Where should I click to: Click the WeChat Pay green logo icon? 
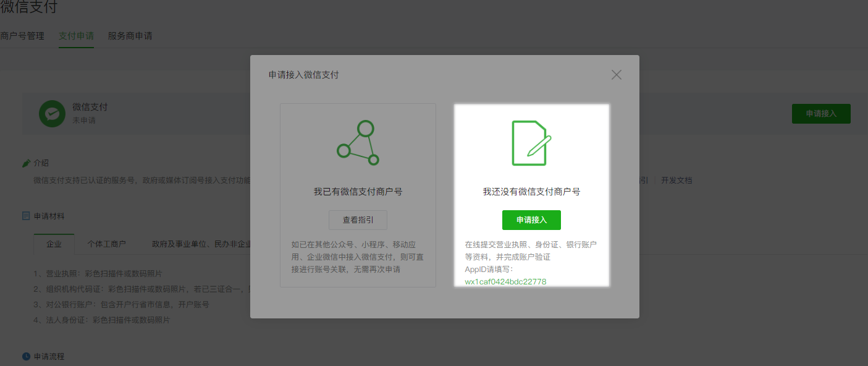coord(53,113)
